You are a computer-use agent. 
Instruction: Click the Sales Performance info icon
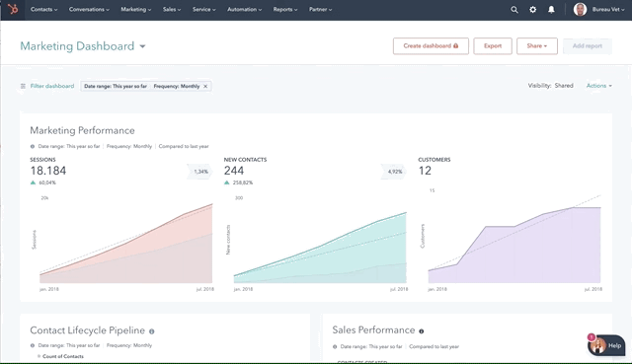pyautogui.click(x=422, y=331)
